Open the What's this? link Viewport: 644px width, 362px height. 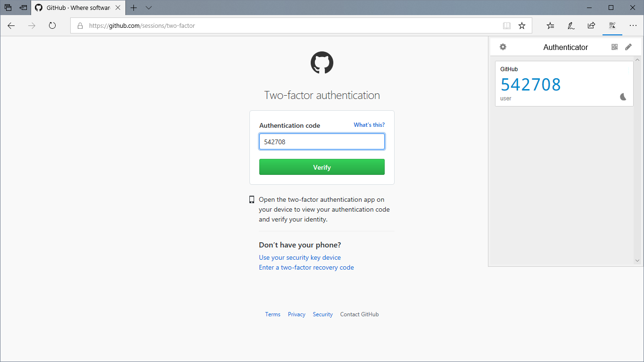(x=369, y=125)
